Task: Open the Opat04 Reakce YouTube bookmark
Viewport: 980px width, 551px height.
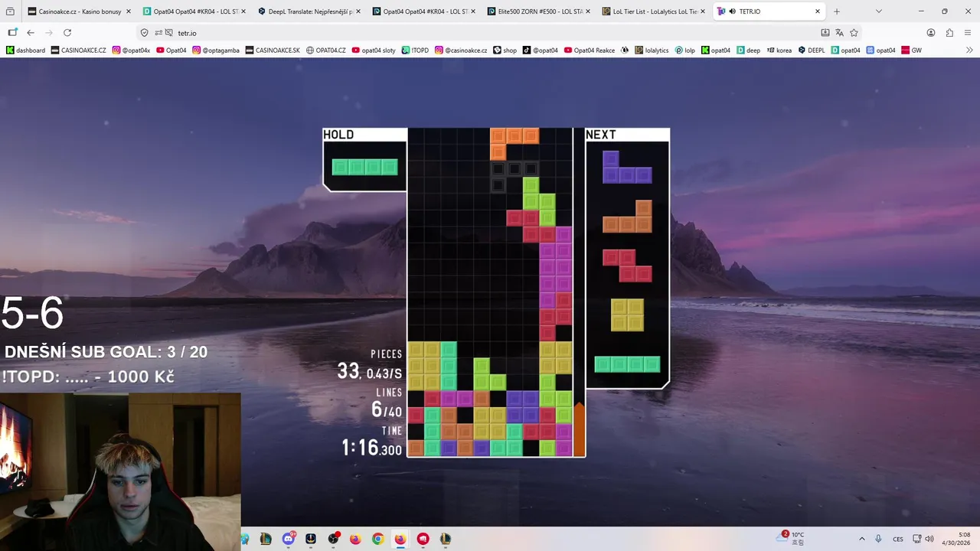Action: click(x=590, y=51)
